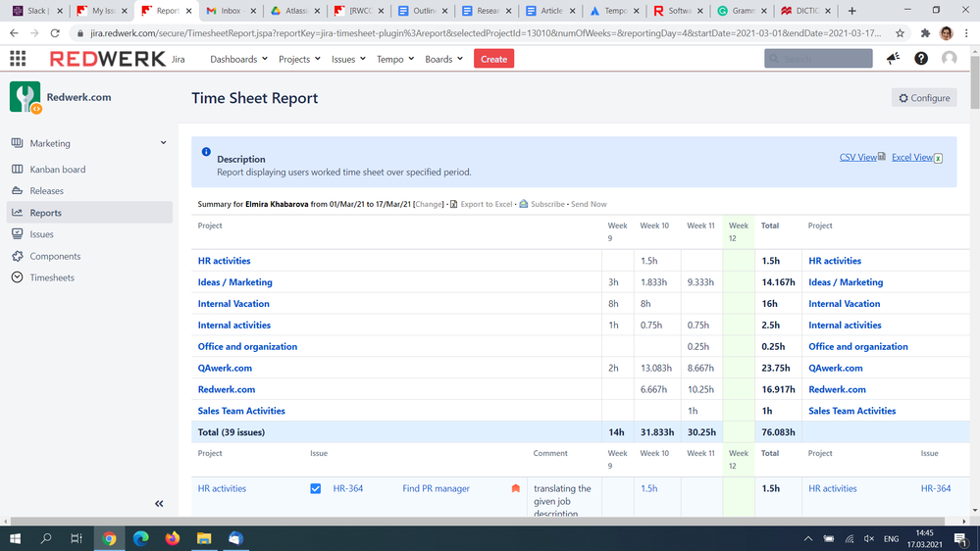Open the Windows Start menu
The image size is (980, 551).
[x=15, y=538]
